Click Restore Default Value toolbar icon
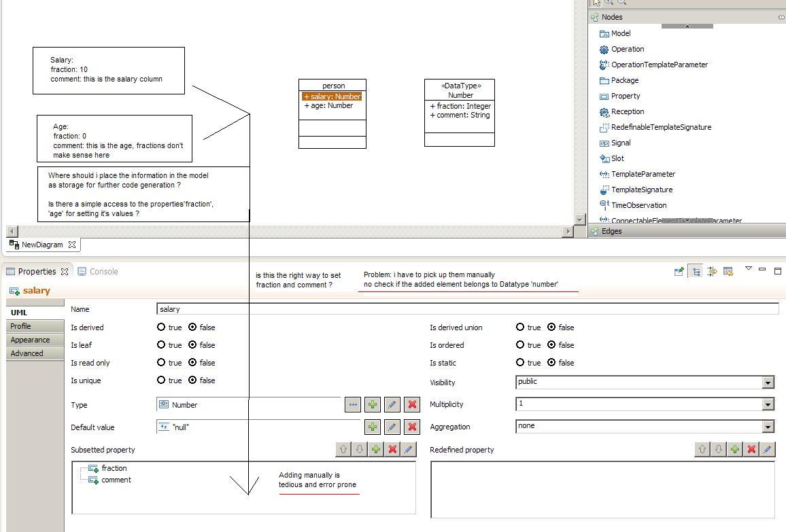This screenshot has height=532, width=786. click(728, 272)
